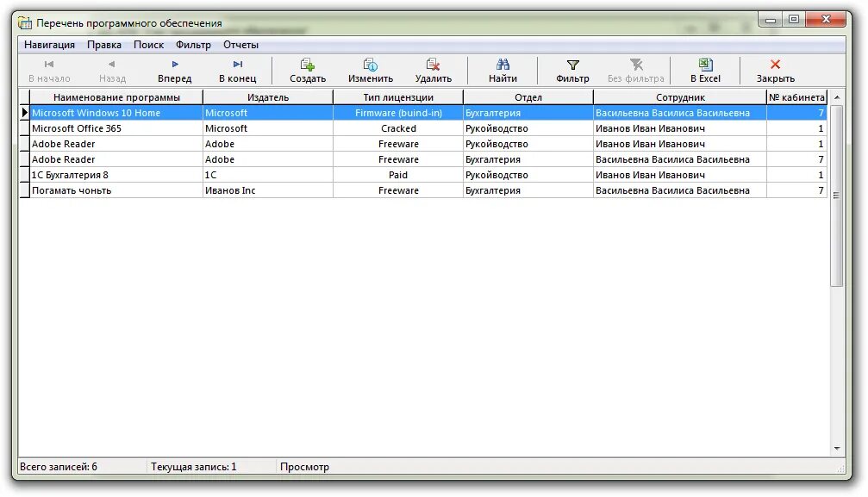Click the 1С publisher cell
This screenshot has height=497, width=868.
click(x=268, y=175)
